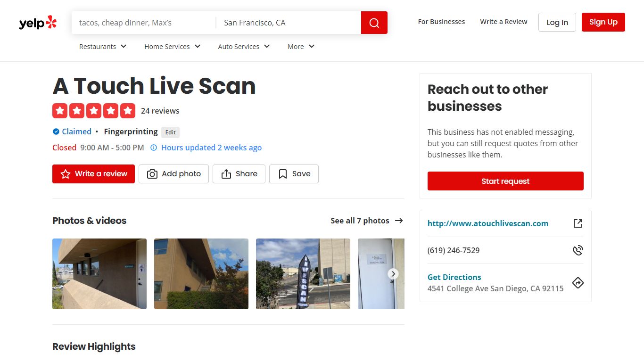Click the arrow after See all 7 photos

tap(399, 221)
